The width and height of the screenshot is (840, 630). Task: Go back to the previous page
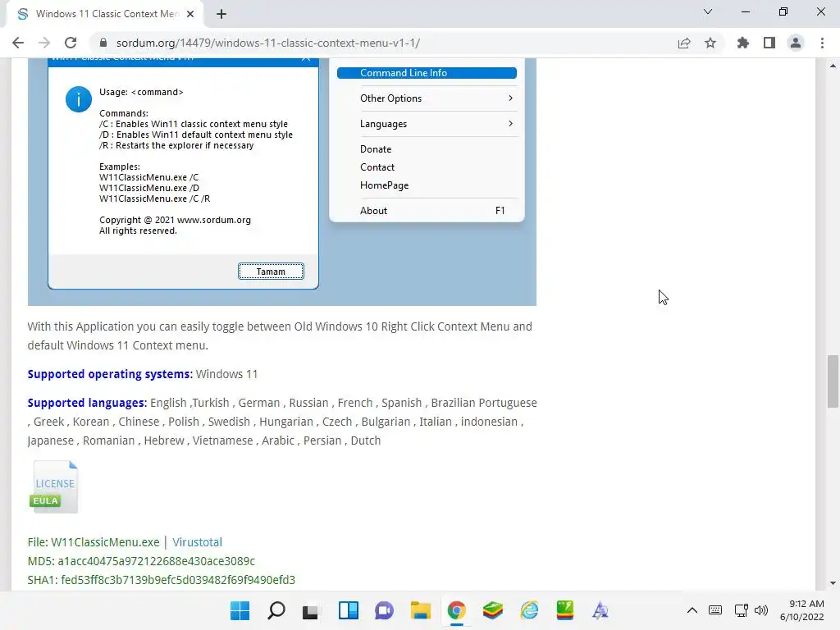click(18, 43)
